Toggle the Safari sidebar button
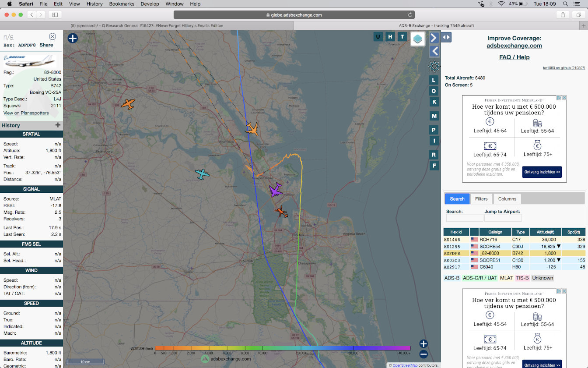588x368 pixels. coord(55,14)
